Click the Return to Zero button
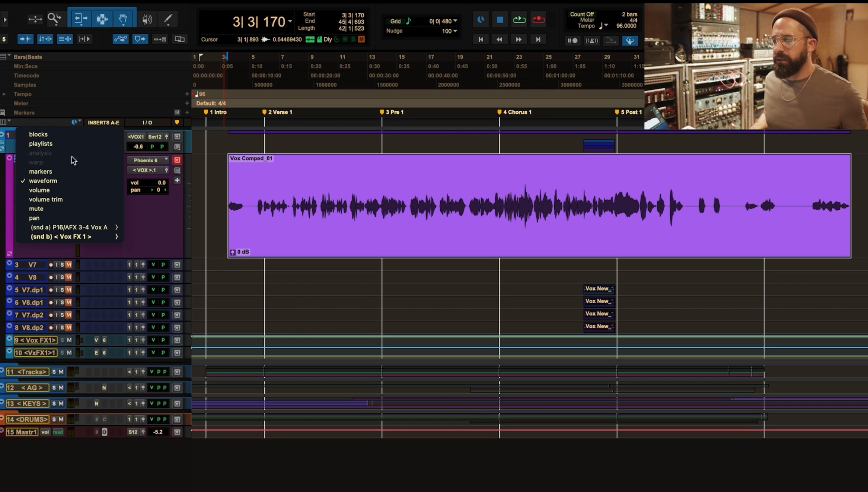The image size is (868, 492). pyautogui.click(x=481, y=39)
